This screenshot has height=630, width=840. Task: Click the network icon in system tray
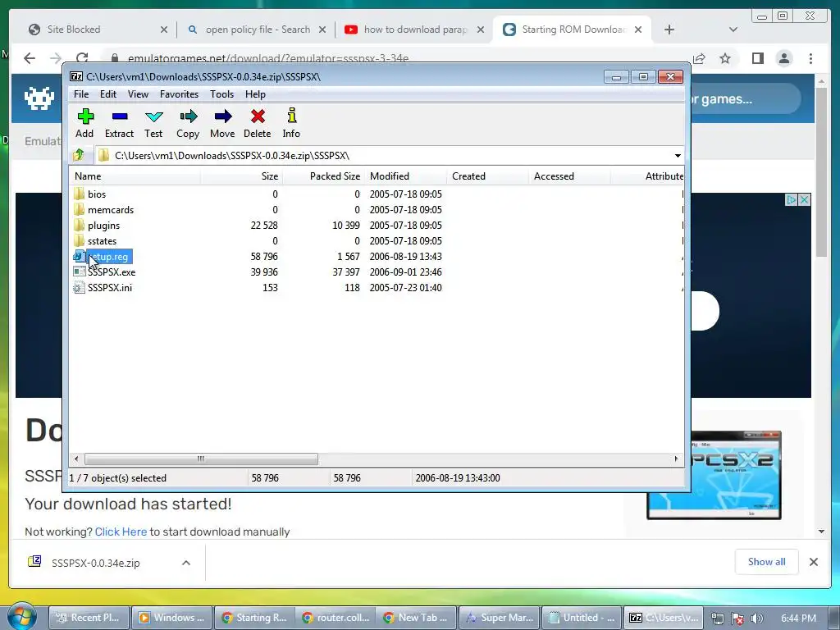pos(717,619)
